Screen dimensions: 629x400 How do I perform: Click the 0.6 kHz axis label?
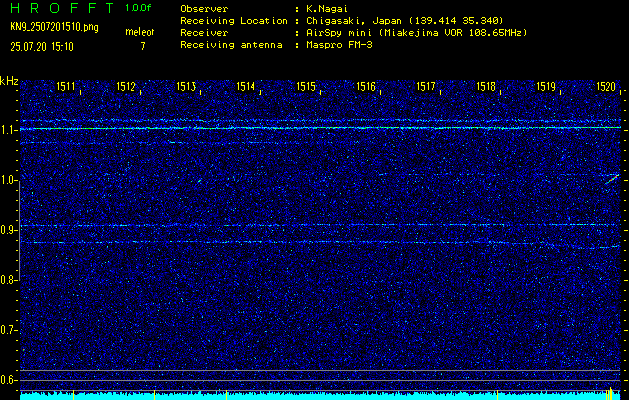tap(7, 380)
